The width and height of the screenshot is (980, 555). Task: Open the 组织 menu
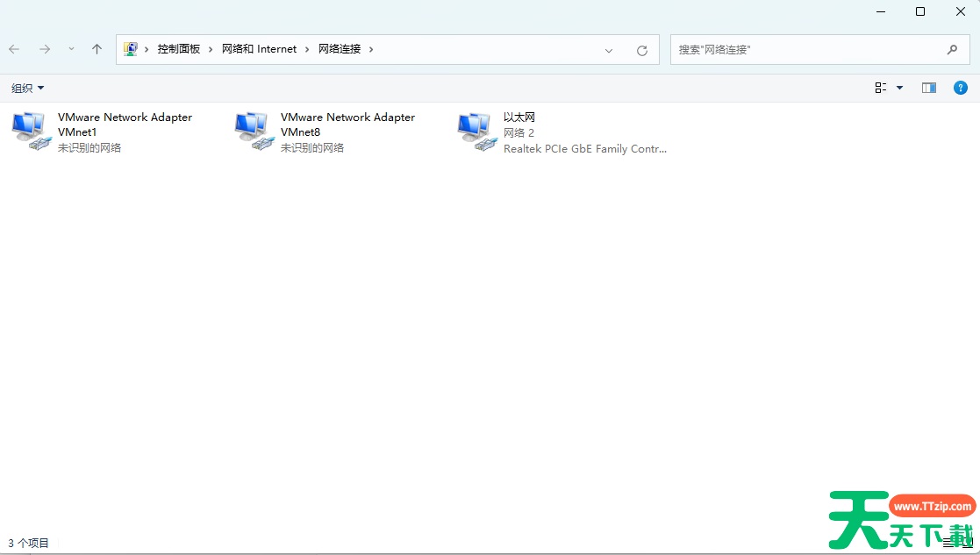pyautogui.click(x=28, y=88)
